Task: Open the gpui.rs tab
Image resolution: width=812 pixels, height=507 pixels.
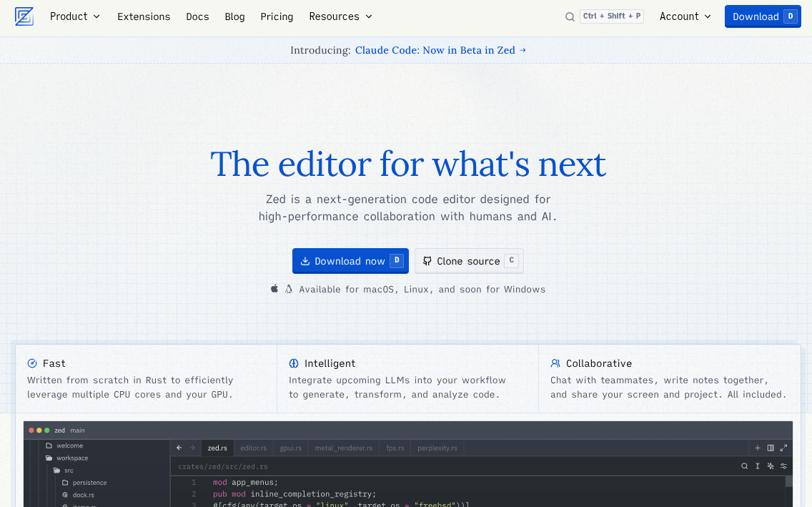Action: (x=290, y=448)
